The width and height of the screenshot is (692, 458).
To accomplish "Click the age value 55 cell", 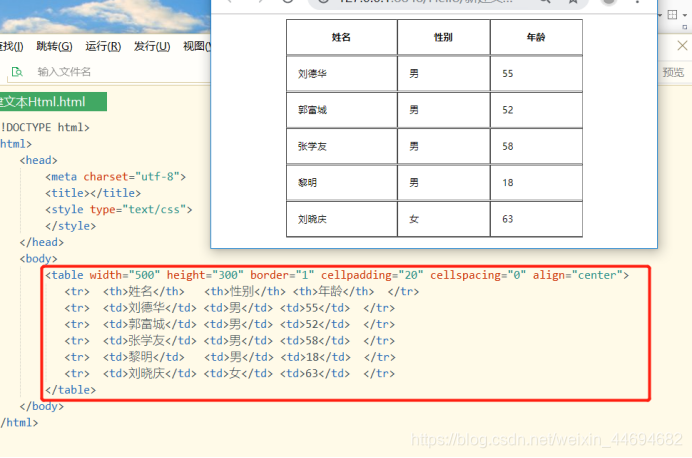I will click(536, 74).
